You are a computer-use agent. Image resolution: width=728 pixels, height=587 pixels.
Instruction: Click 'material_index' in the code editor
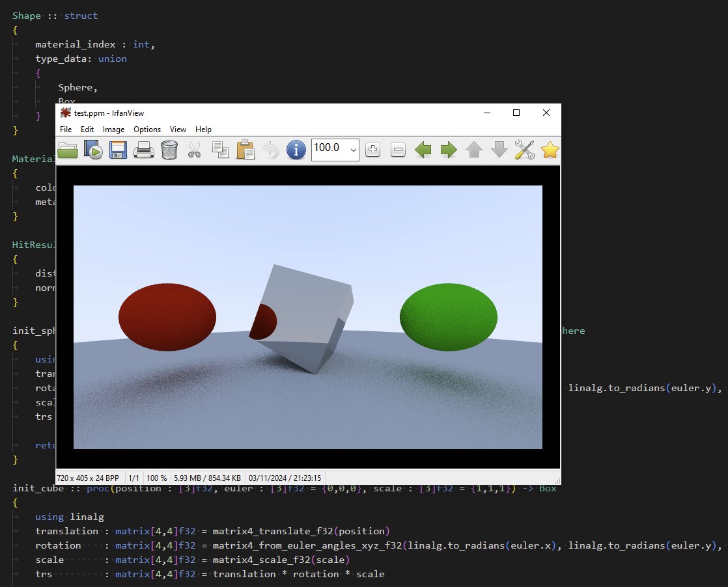click(x=76, y=44)
